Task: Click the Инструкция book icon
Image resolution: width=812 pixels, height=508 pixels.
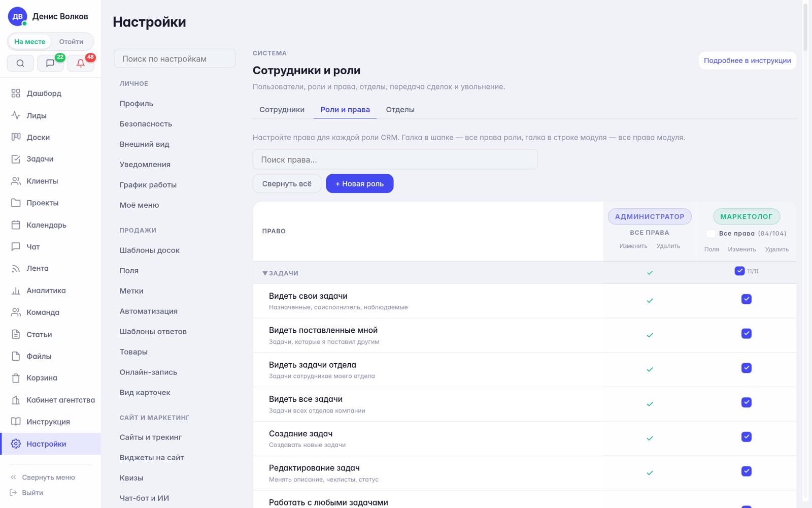Action: click(x=16, y=422)
